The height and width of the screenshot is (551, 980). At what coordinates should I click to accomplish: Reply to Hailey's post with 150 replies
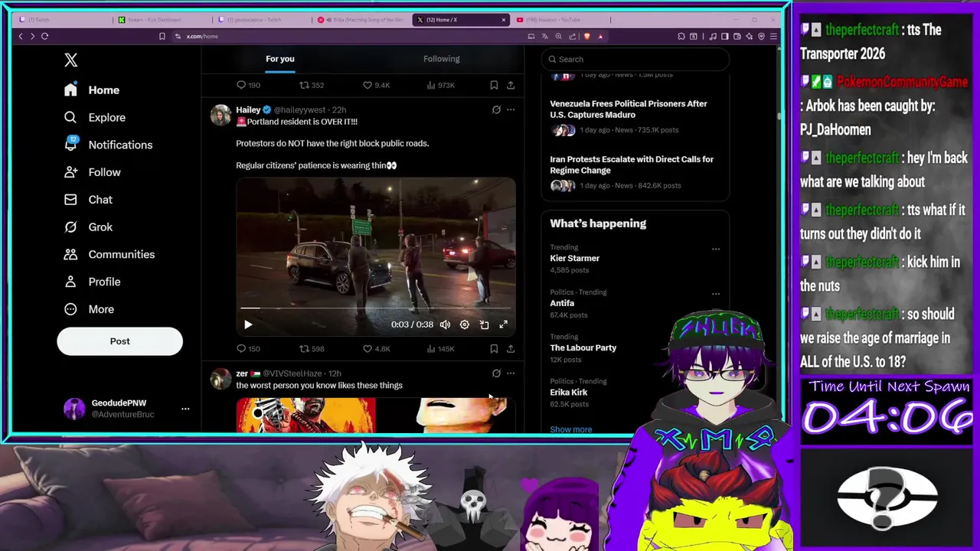pyautogui.click(x=248, y=349)
